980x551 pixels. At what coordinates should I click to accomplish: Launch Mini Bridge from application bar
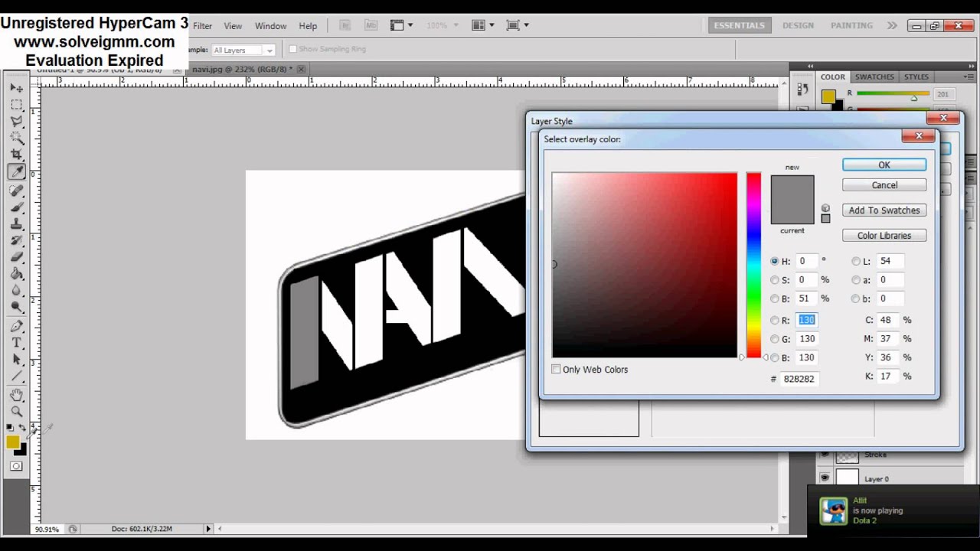coord(371,25)
